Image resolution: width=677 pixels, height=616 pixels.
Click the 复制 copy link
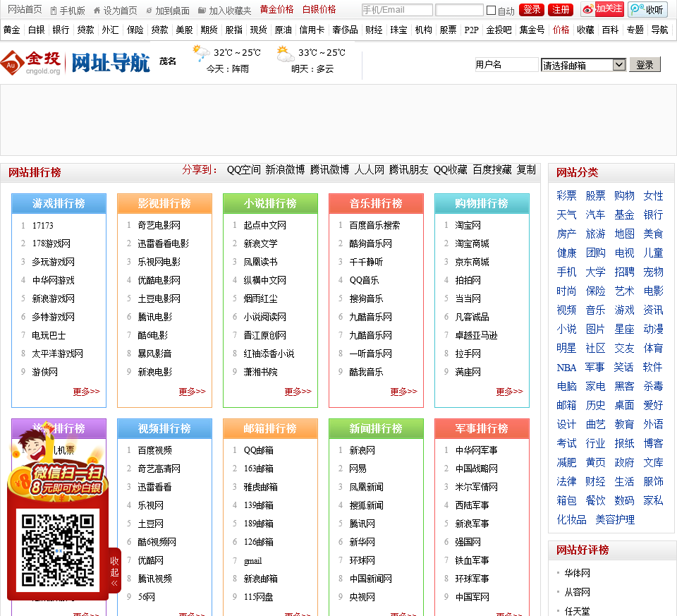pyautogui.click(x=526, y=170)
